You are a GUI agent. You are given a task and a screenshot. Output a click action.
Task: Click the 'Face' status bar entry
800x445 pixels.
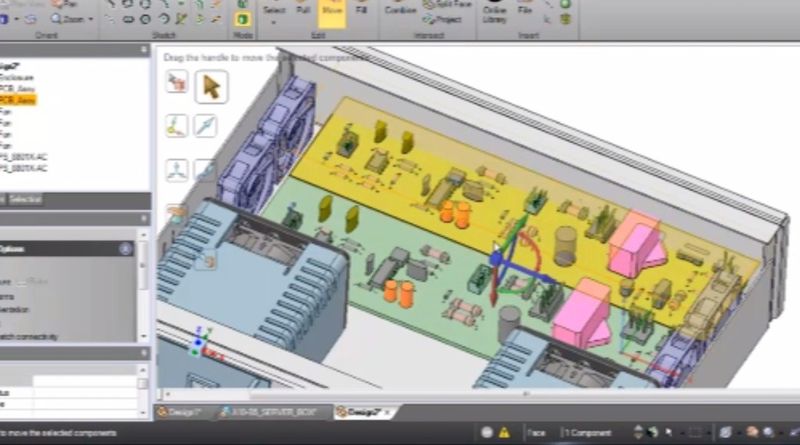pos(536,433)
